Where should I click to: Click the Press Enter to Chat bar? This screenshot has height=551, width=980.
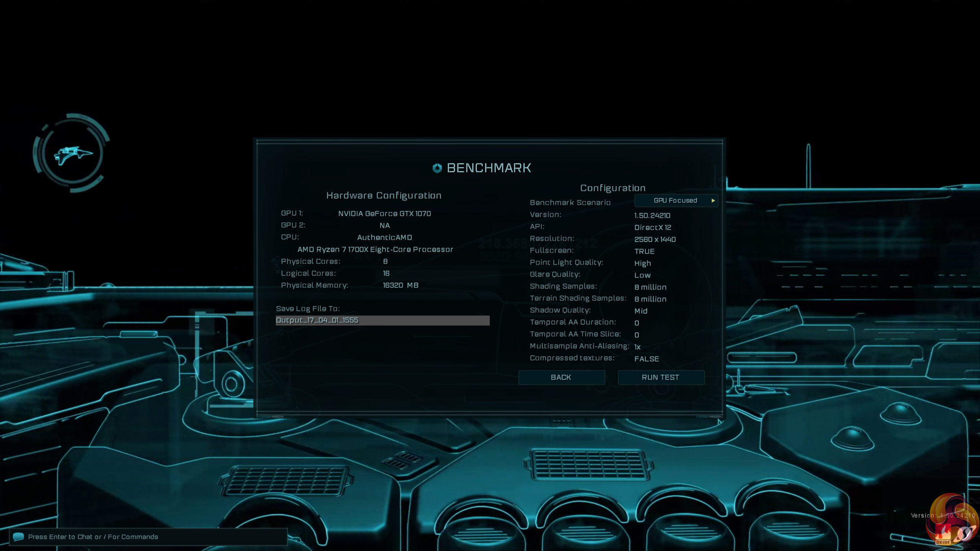[x=149, y=536]
